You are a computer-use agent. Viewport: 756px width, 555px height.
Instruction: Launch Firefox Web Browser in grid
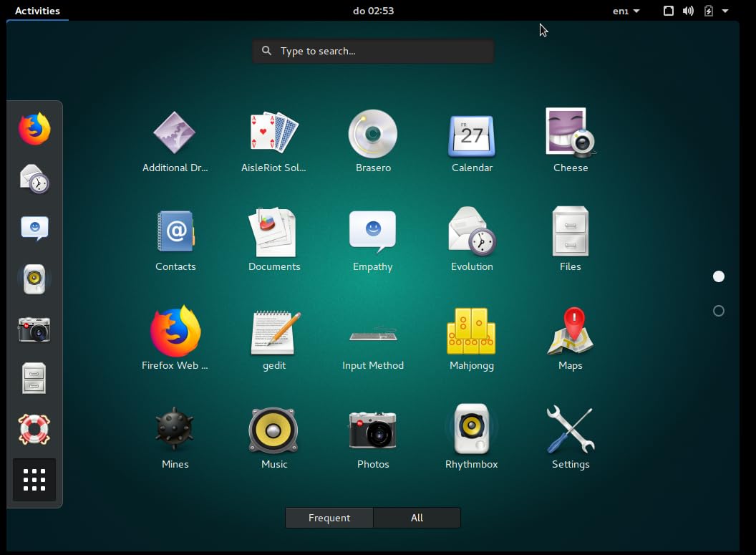(175, 339)
